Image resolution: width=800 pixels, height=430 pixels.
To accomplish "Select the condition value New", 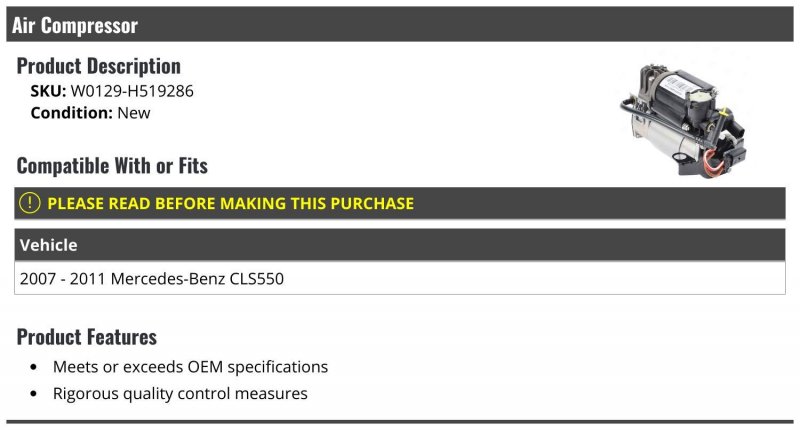I will pos(134,113).
